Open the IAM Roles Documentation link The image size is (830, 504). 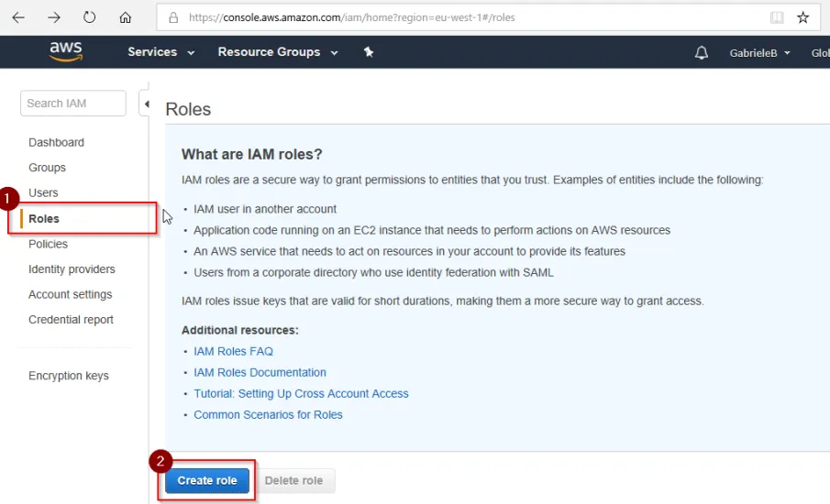[x=260, y=372]
